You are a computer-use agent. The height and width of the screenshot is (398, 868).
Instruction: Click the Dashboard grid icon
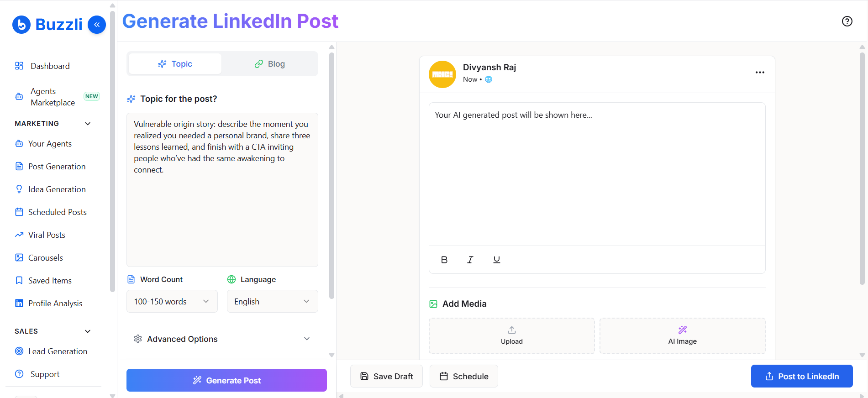19,66
